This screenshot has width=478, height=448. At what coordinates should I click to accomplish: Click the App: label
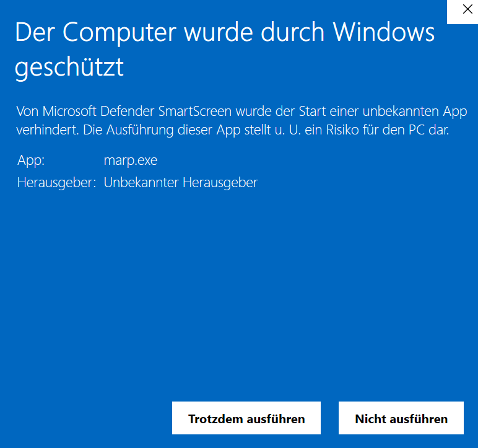[x=31, y=160]
